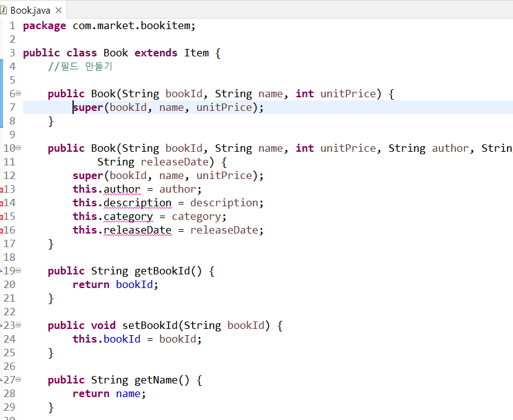Click 'String releaseDate' parameter on line 11

[153, 162]
